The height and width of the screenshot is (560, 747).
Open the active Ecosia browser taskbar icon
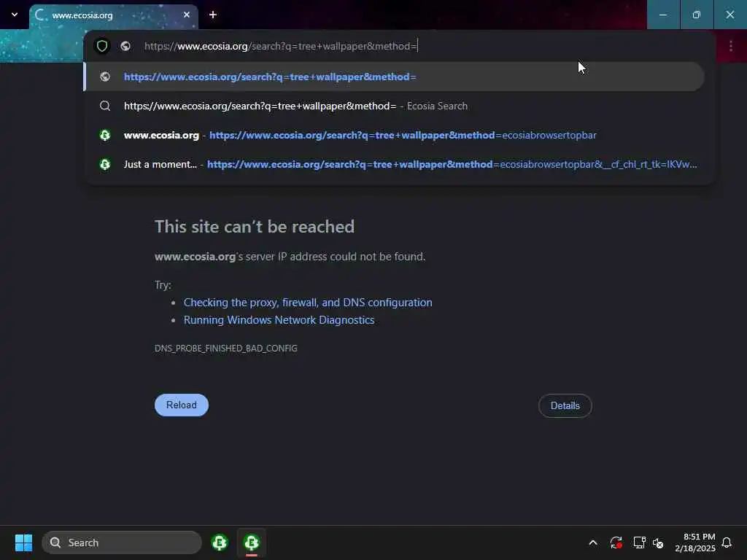click(x=252, y=542)
